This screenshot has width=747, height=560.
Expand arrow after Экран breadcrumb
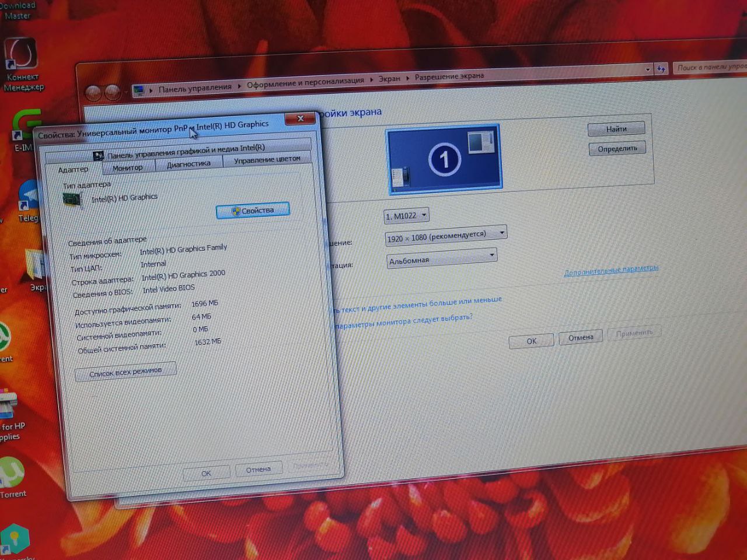click(x=407, y=78)
